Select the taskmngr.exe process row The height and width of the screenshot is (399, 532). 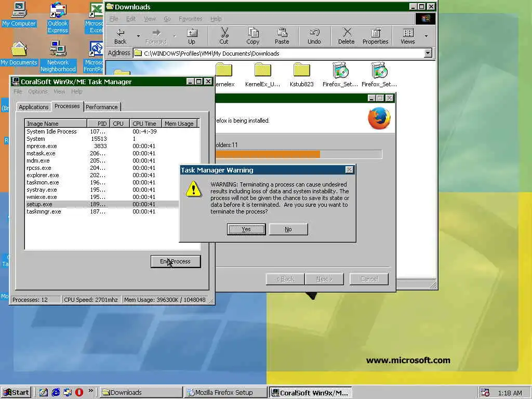102,211
